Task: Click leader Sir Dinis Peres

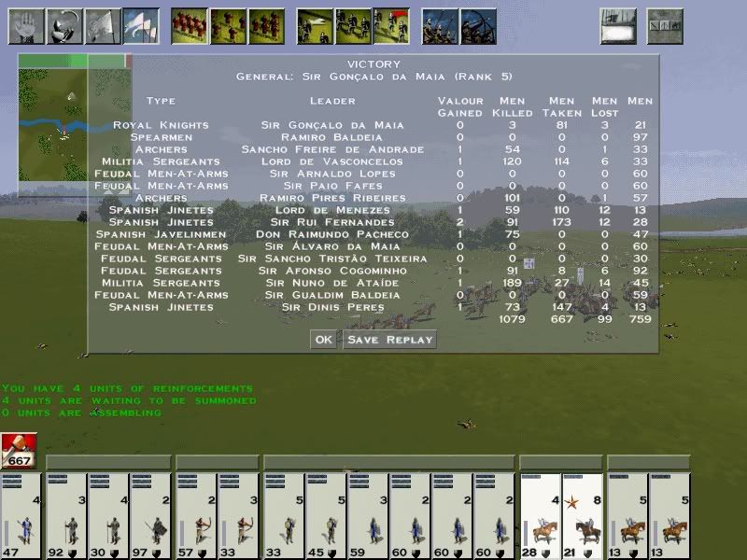Action: (x=332, y=308)
